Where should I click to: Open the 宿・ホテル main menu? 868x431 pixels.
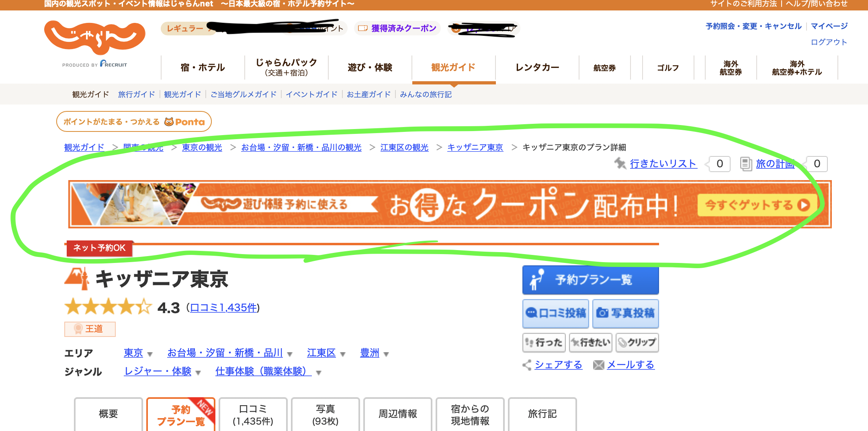203,68
